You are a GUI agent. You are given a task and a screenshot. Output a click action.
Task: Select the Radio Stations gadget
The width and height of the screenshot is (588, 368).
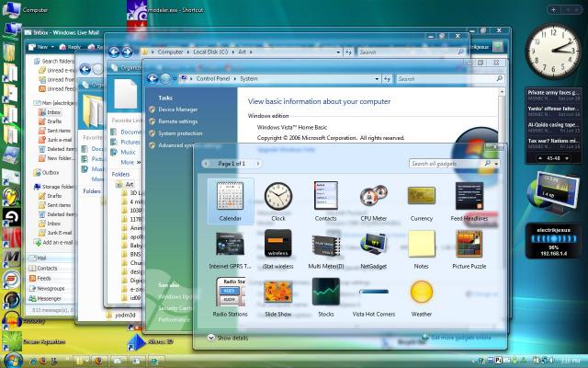point(231,297)
